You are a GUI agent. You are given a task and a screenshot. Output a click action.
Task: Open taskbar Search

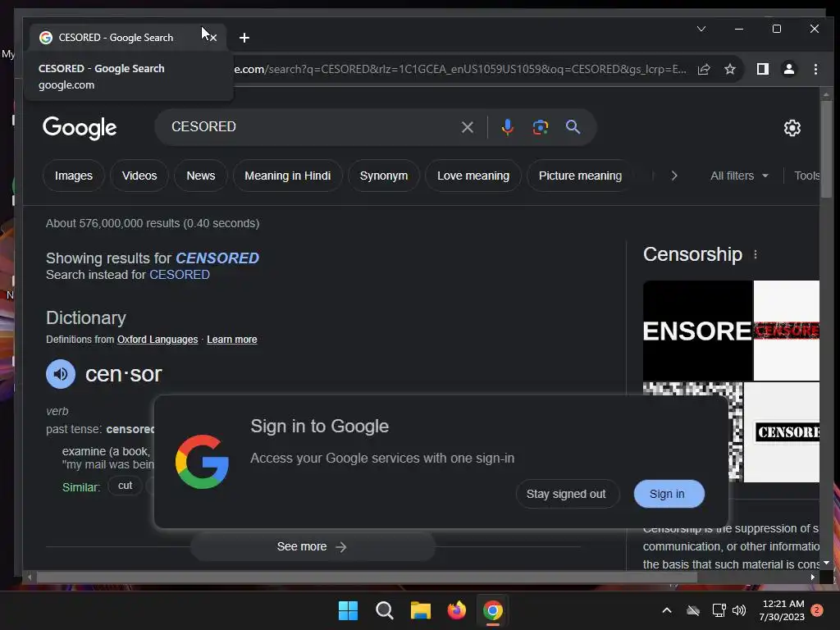pos(384,610)
